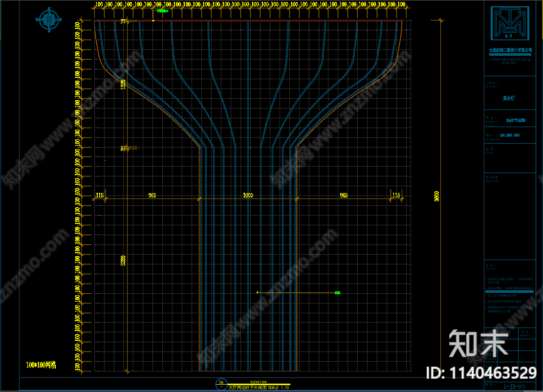Click the Revision field label
The image size is (543, 392).
click(x=493, y=179)
